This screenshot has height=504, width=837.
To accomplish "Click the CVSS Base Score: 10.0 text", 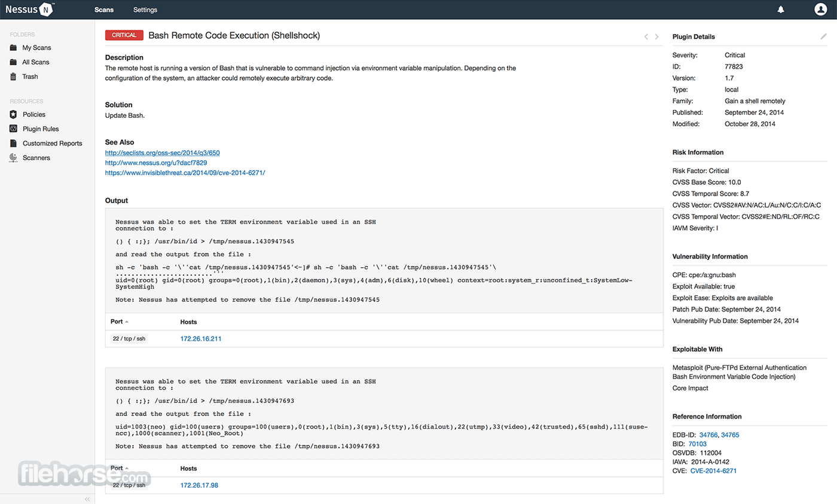I will 707,182.
